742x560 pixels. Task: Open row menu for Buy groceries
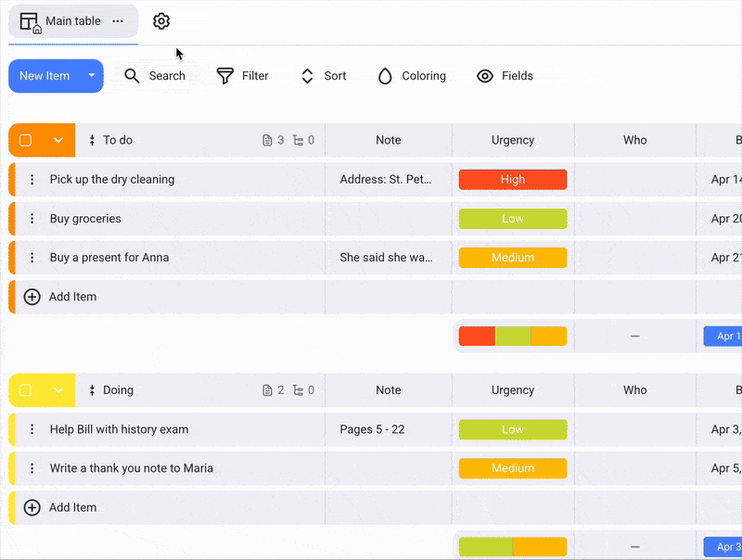32,219
